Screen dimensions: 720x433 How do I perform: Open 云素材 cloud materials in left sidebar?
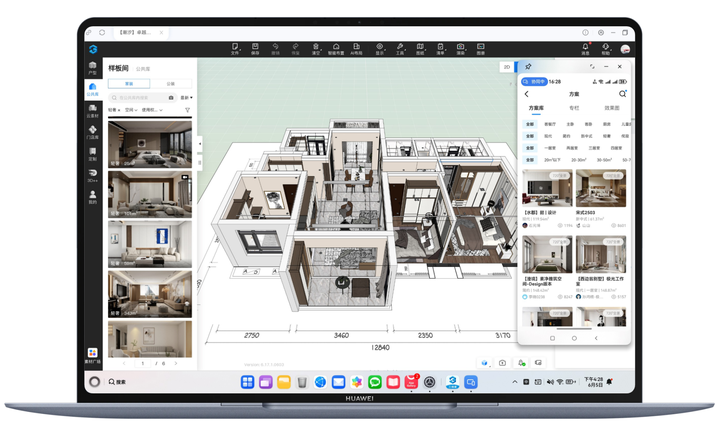tap(92, 111)
